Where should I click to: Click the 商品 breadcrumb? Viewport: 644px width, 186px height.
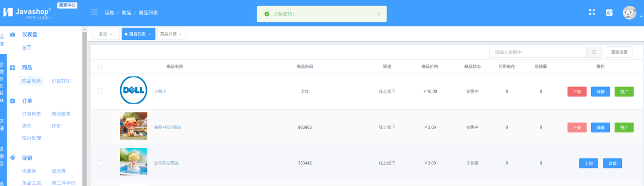pyautogui.click(x=126, y=13)
